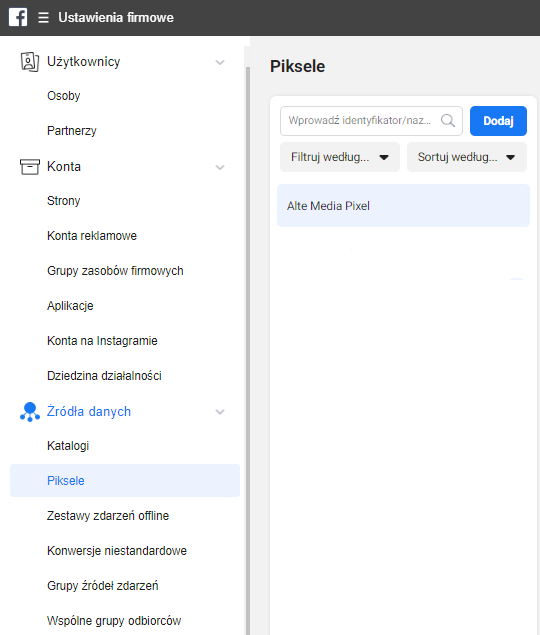
Task: Focus the pixel identifier search field
Action: [371, 121]
